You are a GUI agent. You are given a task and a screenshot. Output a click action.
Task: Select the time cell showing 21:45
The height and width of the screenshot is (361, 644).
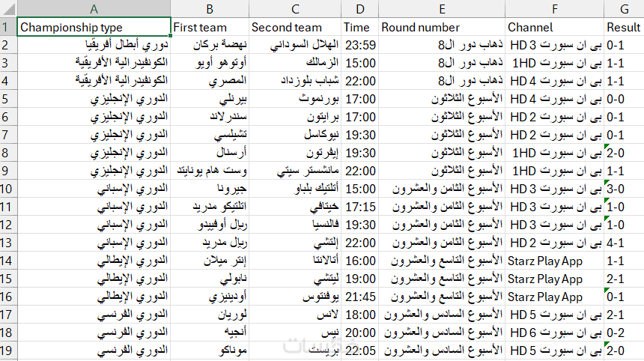click(x=360, y=297)
